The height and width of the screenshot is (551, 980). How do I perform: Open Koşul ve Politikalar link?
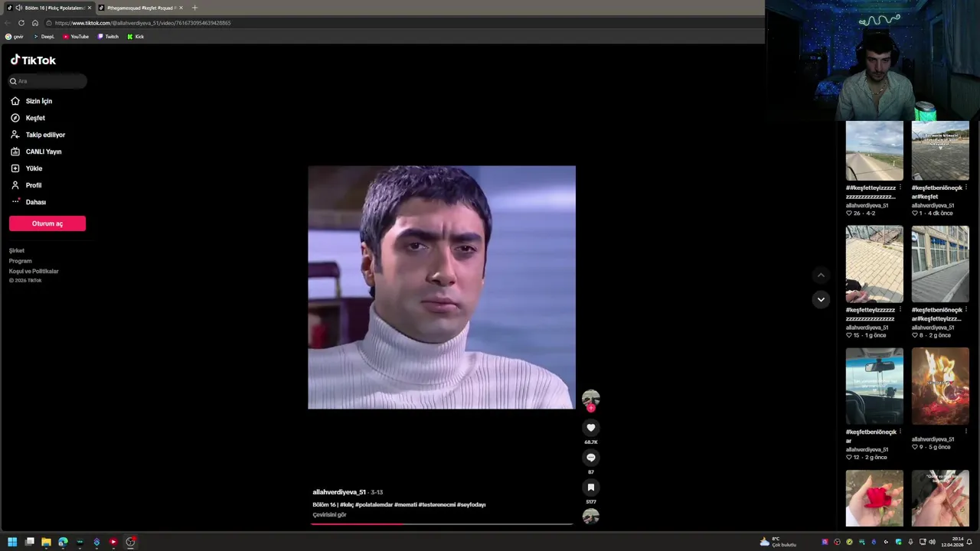34,271
